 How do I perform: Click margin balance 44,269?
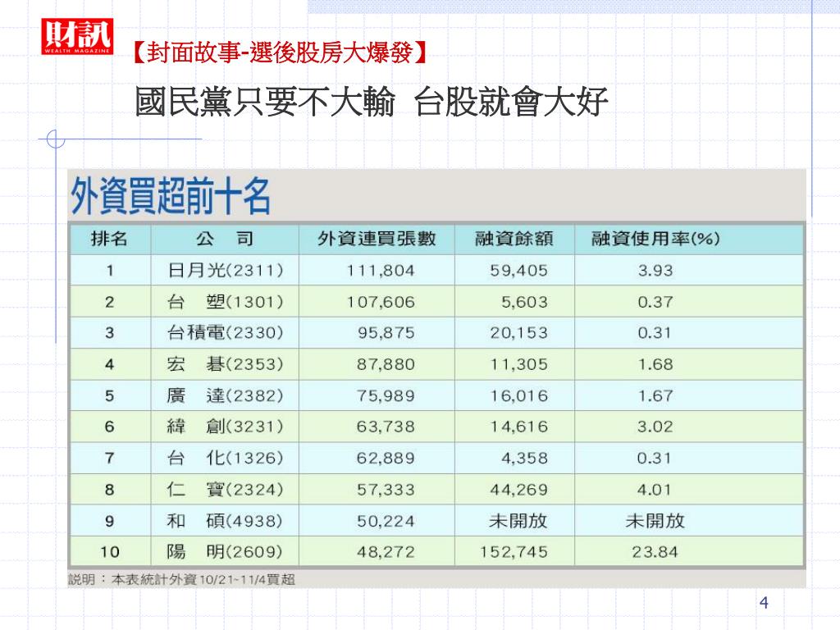pyautogui.click(x=519, y=490)
